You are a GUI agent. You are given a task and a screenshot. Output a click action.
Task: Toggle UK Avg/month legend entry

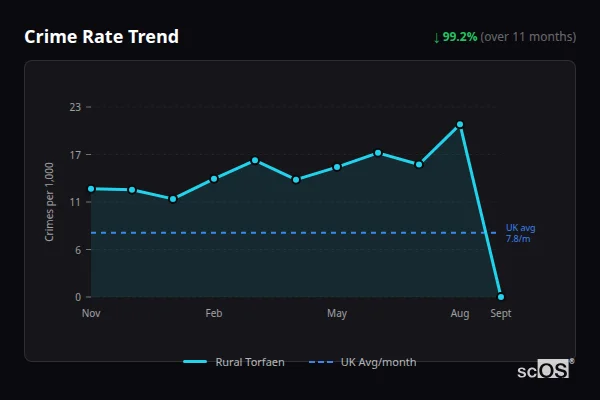[x=362, y=362]
